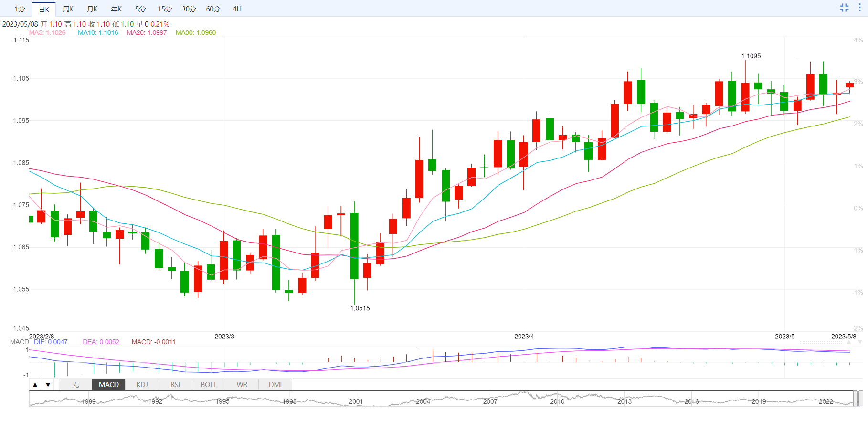Open the vertical three-dot more options menu
868x421 pixels.
click(859, 8)
